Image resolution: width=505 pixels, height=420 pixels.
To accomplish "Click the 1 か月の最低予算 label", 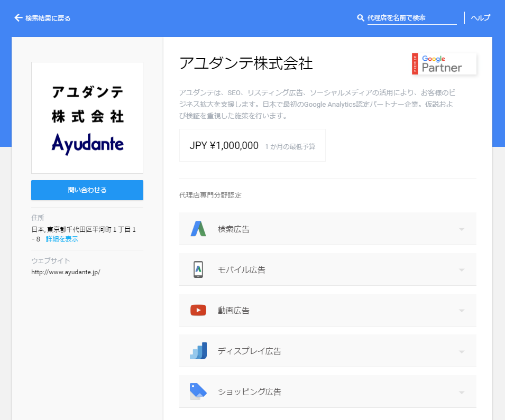I will point(290,146).
